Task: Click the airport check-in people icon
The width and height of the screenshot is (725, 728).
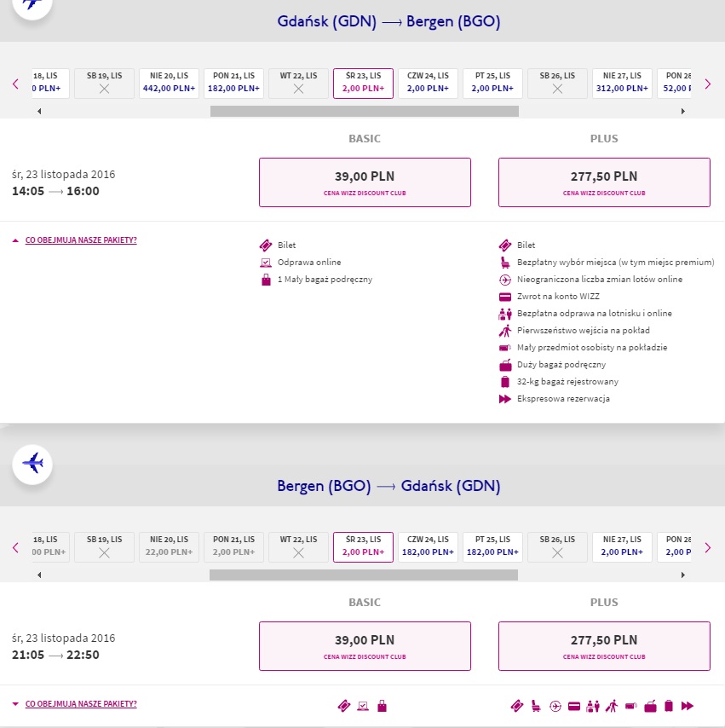Action: 505,314
